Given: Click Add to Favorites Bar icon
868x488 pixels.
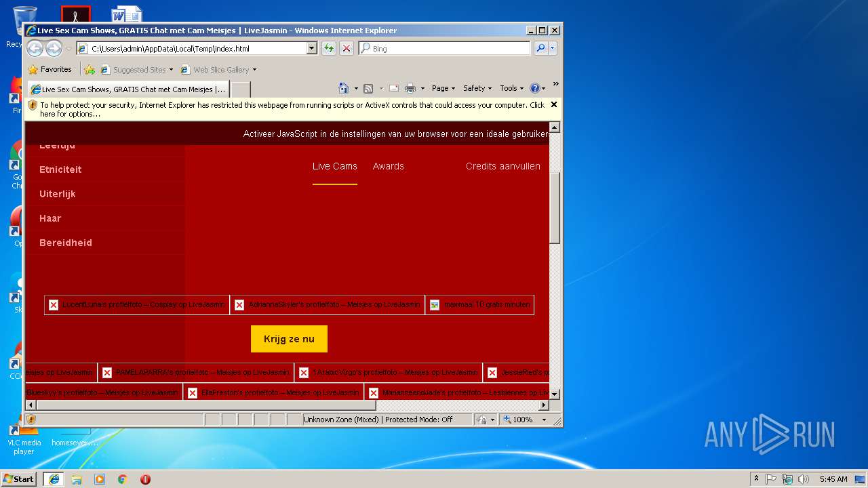Looking at the screenshot, I should 89,69.
